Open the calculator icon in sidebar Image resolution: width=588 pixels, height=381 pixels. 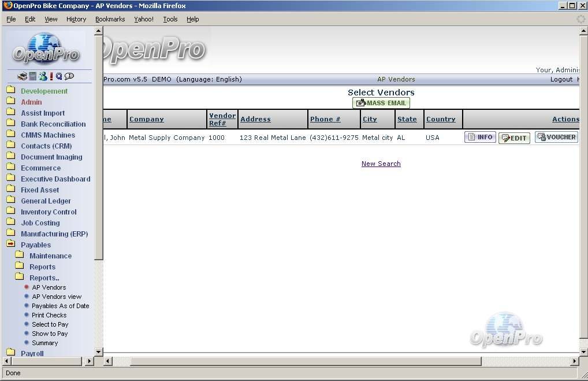[33, 76]
